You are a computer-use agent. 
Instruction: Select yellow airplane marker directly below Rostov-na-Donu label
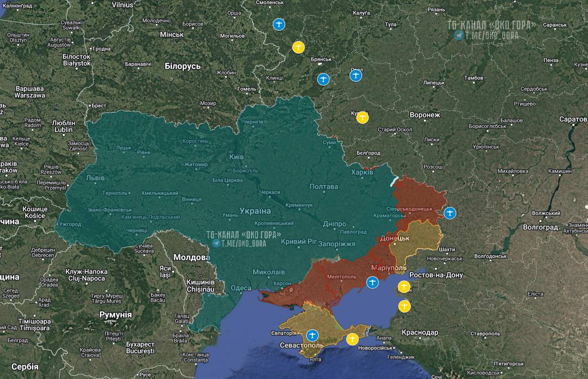(404, 287)
